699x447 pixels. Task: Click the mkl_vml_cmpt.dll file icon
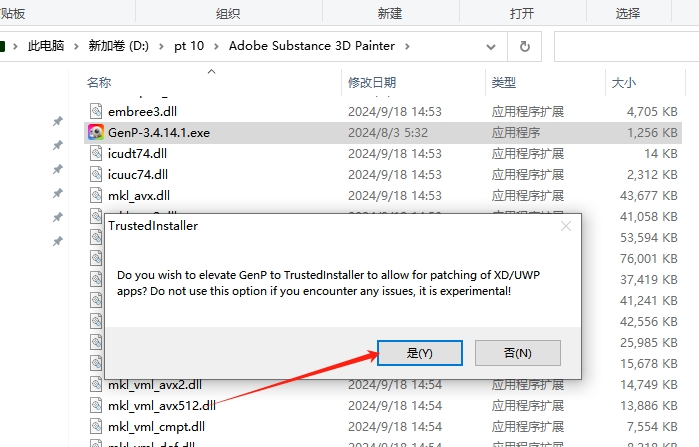click(95, 426)
